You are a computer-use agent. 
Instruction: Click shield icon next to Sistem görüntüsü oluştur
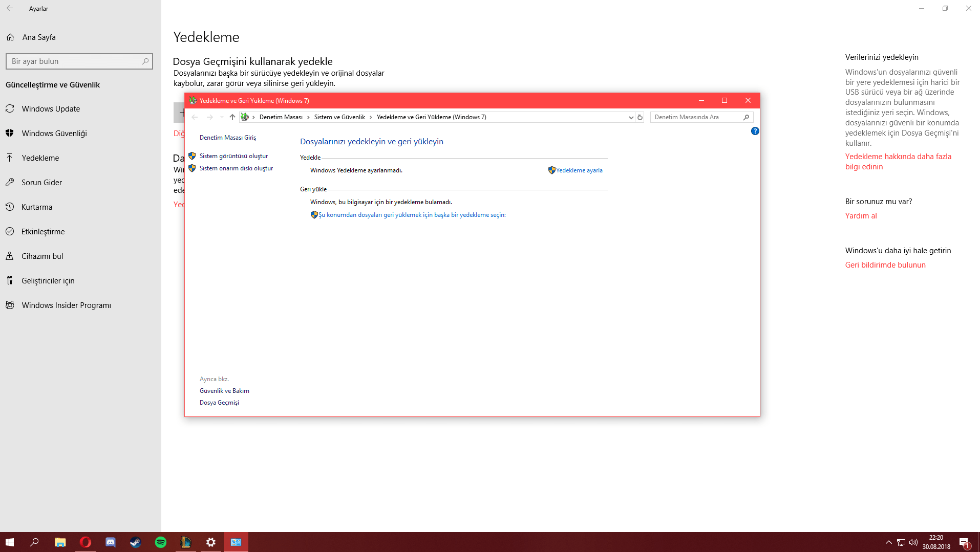[193, 156]
